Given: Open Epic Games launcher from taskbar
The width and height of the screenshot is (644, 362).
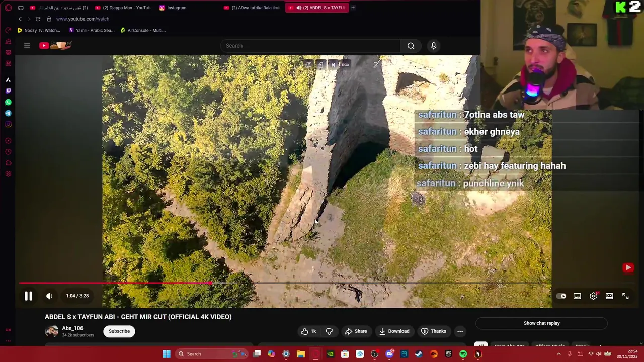Looking at the screenshot, I should coord(448,354).
